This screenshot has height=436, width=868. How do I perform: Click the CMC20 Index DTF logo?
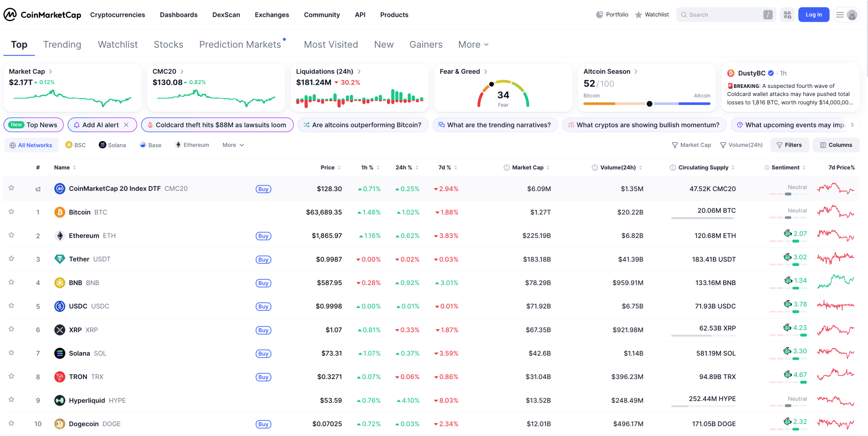coord(60,188)
